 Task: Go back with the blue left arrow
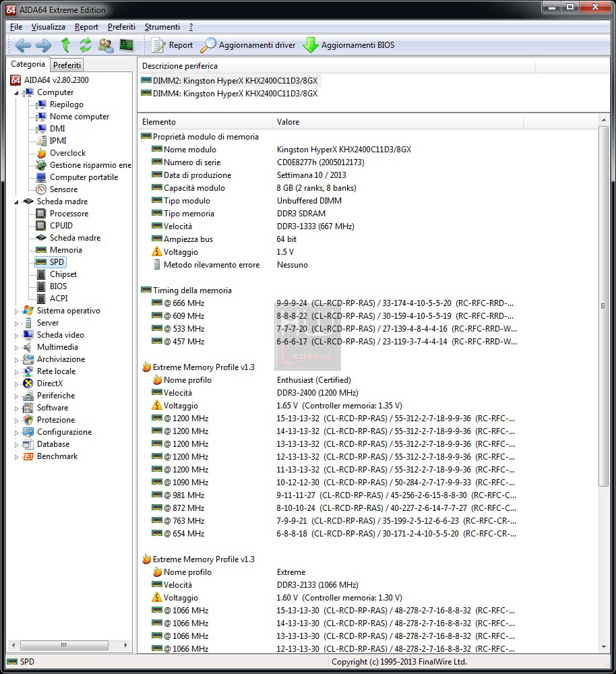(23, 45)
